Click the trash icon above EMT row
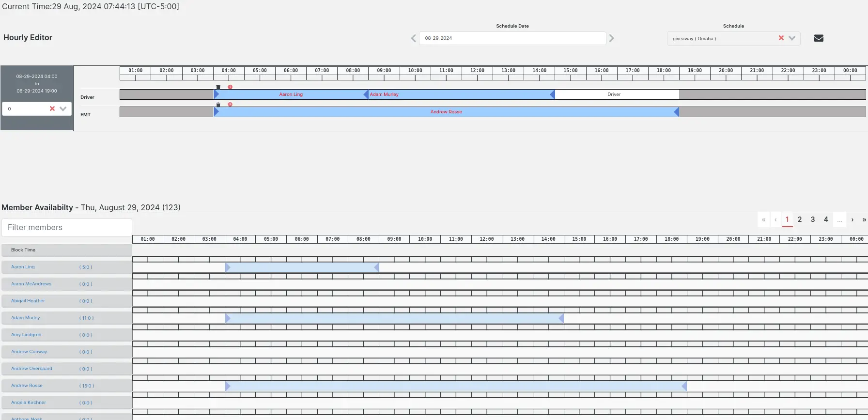 pyautogui.click(x=218, y=105)
